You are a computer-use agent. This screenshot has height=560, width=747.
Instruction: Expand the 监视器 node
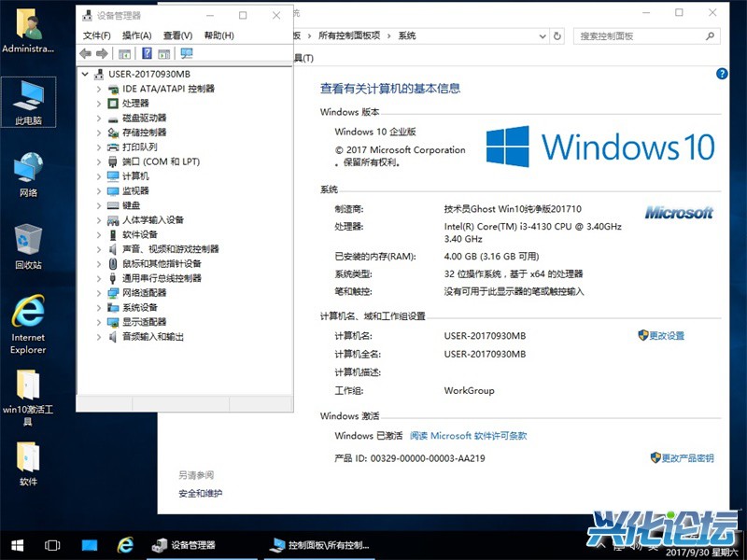tap(99, 191)
